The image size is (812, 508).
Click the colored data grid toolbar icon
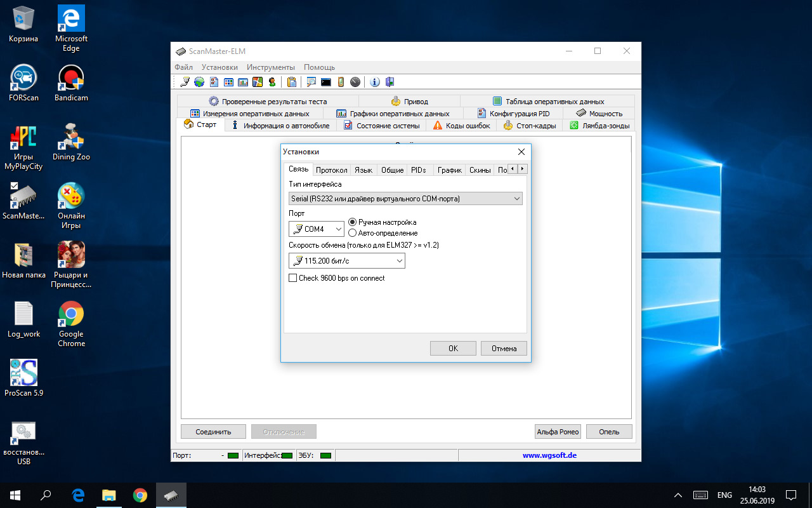point(228,82)
